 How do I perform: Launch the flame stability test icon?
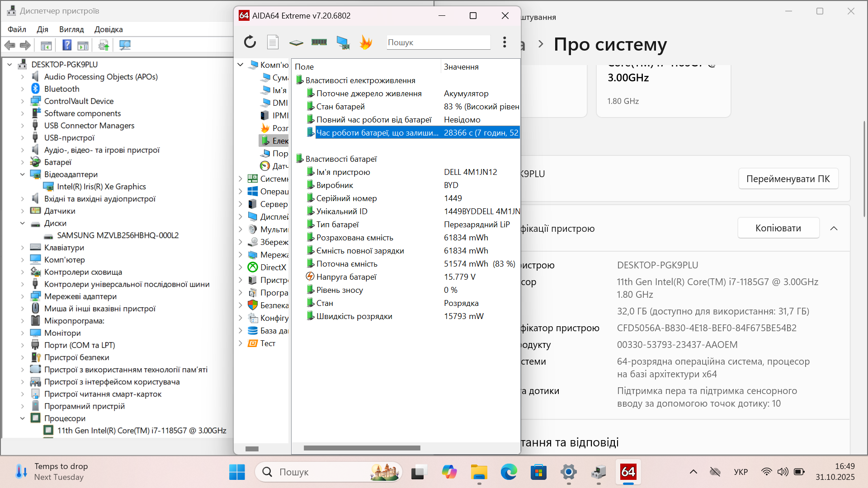(x=366, y=42)
